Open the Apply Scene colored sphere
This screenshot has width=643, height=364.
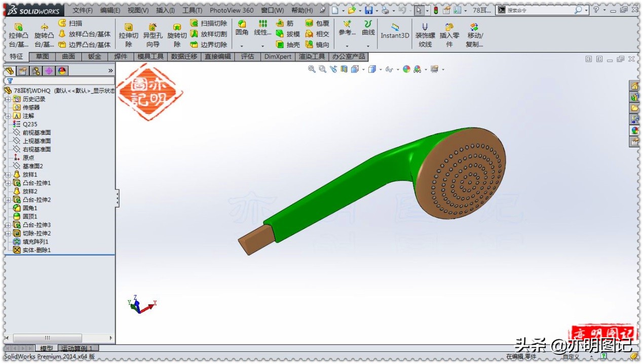406,69
